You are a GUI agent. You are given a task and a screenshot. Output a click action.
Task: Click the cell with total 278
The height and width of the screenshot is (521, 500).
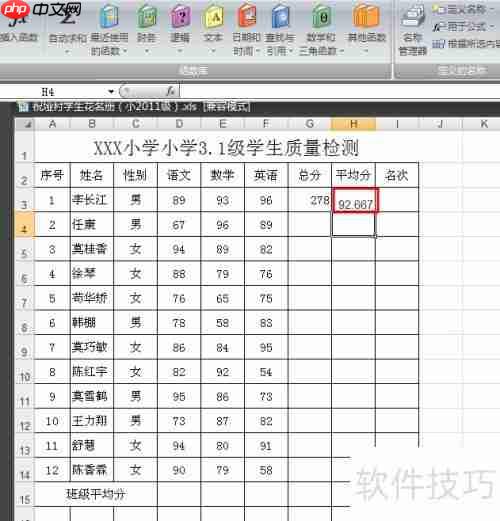310,200
